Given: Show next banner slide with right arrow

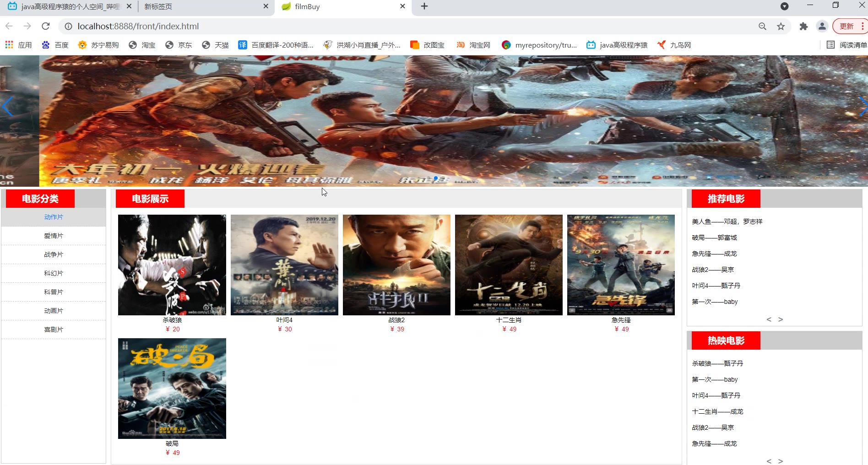Looking at the screenshot, I should 863,106.
